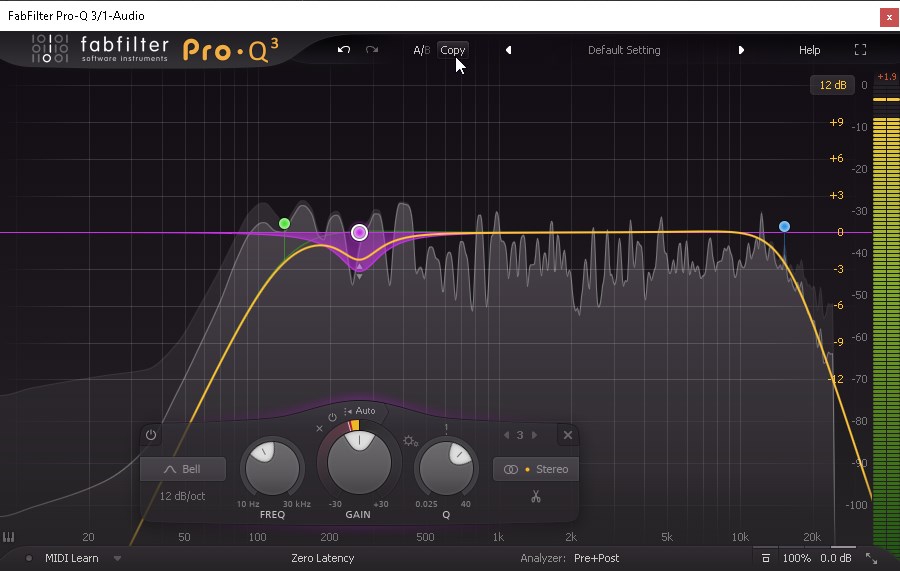Screen dimensions: 900x571
Task: Click the resize interface arrows icon
Action: [871, 558]
